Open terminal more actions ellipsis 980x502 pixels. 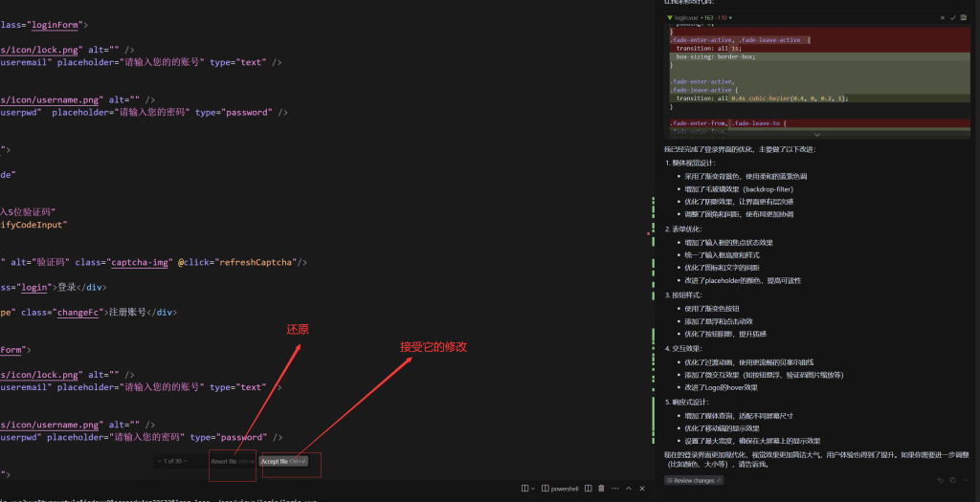click(x=615, y=489)
